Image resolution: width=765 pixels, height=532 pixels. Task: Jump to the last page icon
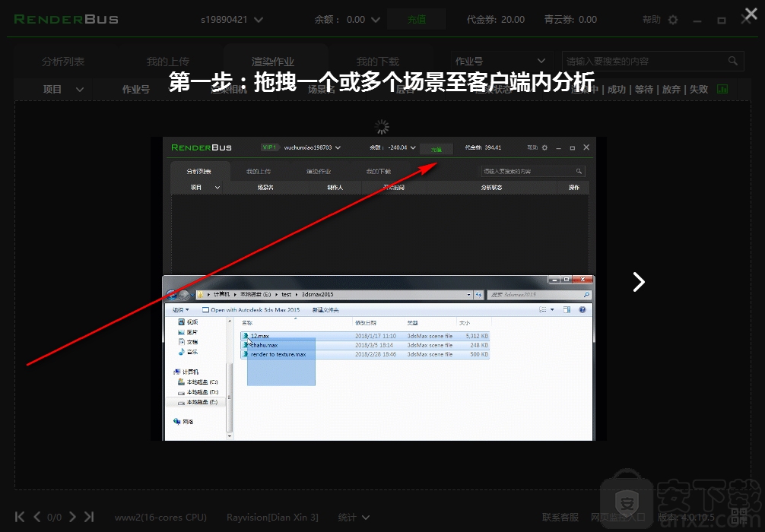pyautogui.click(x=89, y=517)
